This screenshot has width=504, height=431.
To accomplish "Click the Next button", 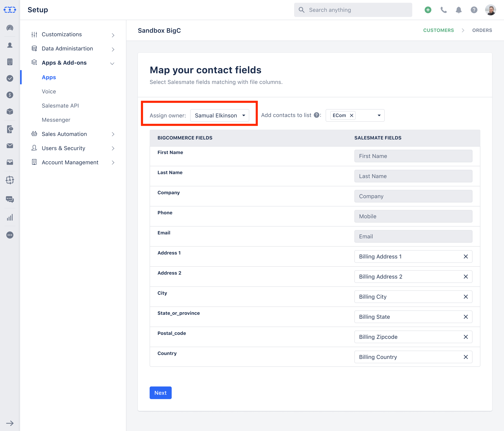I will click(x=160, y=393).
